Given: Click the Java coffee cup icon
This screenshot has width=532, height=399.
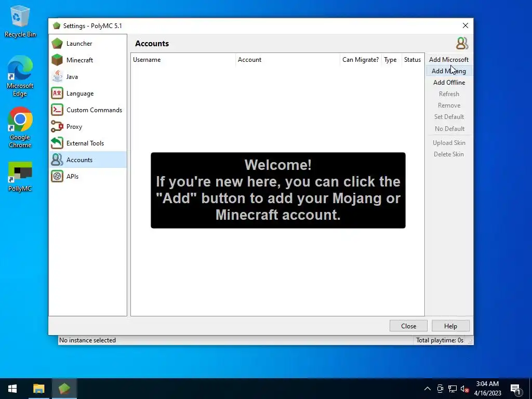Looking at the screenshot, I should 57,77.
